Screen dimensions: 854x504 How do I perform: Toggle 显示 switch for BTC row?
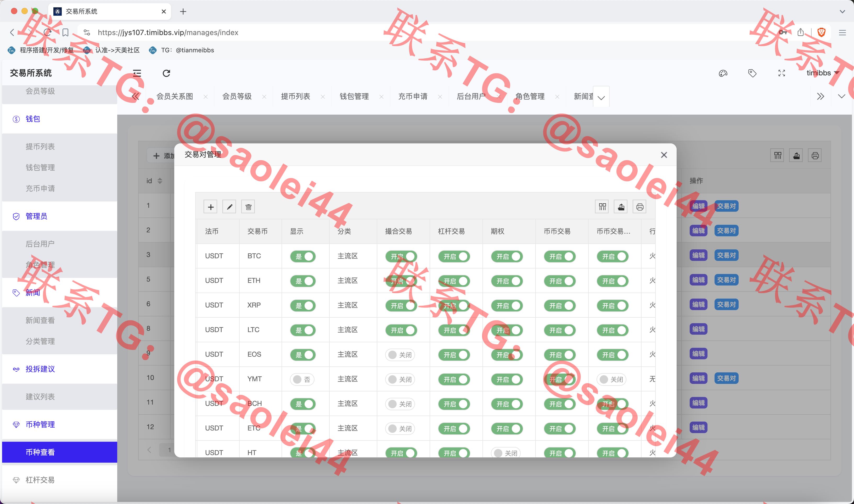click(303, 256)
